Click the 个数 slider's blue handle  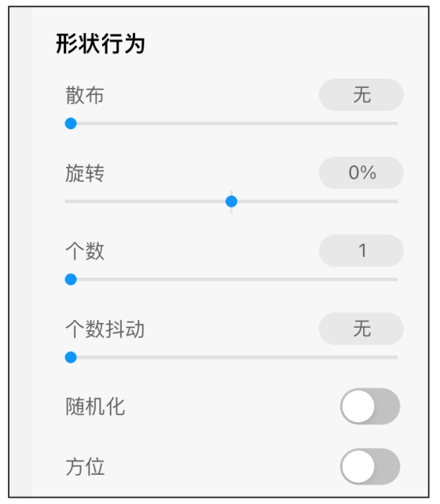[71, 279]
